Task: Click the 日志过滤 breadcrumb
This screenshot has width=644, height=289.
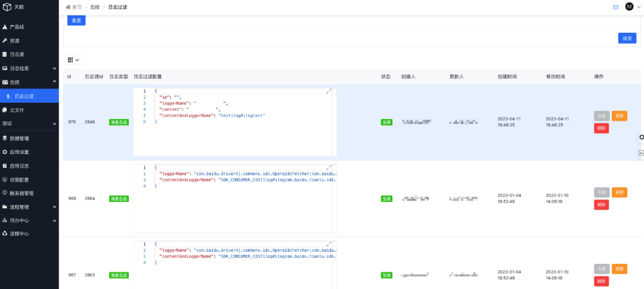Action: [117, 7]
